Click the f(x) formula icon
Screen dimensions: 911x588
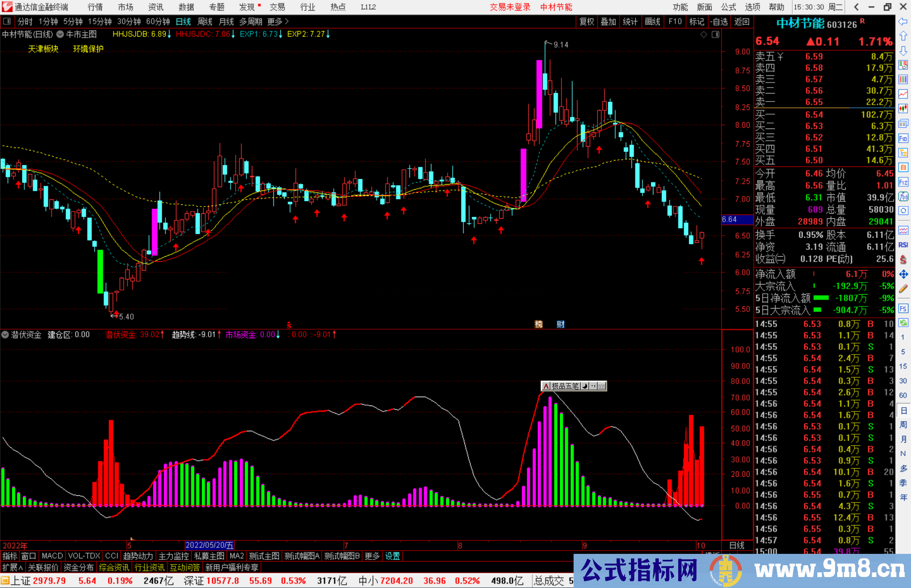[903, 196]
